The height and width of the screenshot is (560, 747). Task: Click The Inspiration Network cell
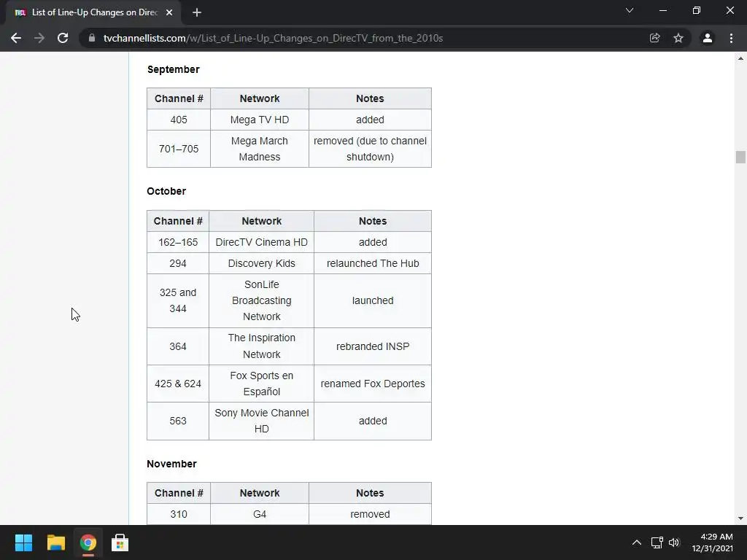[262, 346]
